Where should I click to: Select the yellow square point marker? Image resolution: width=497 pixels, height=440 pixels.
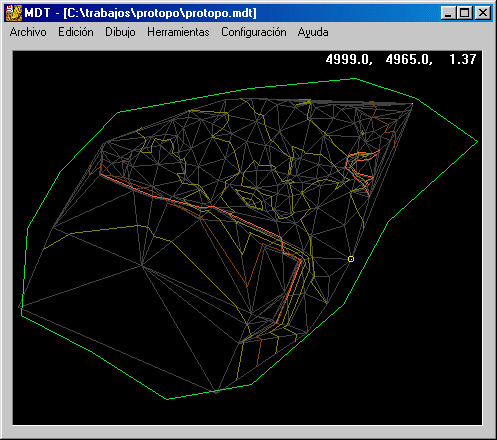coord(351,259)
